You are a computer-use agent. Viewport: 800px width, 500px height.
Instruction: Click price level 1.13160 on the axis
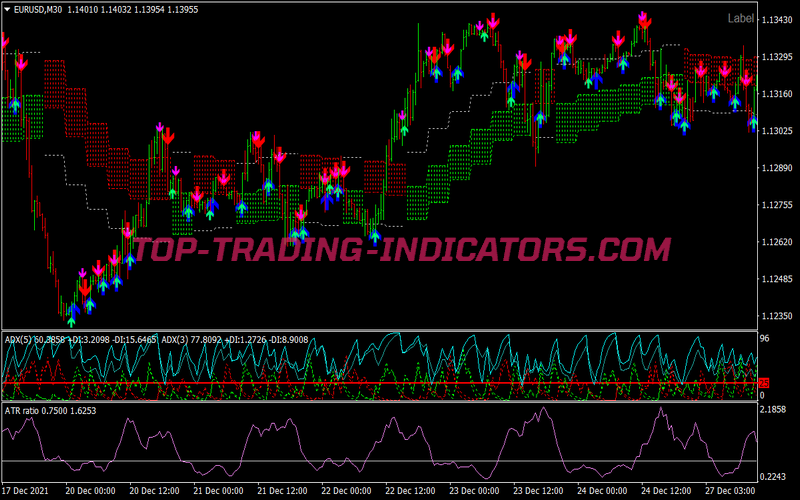(x=778, y=94)
